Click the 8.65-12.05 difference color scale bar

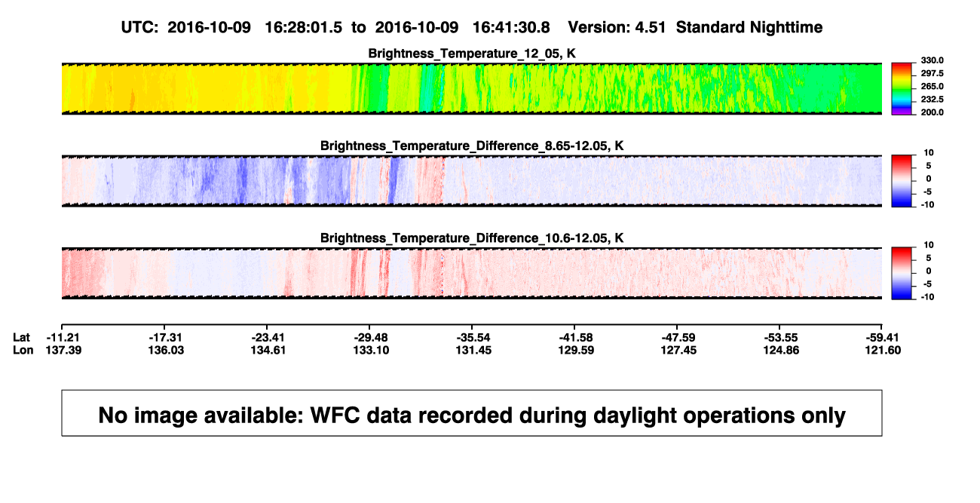pyautogui.click(x=902, y=180)
